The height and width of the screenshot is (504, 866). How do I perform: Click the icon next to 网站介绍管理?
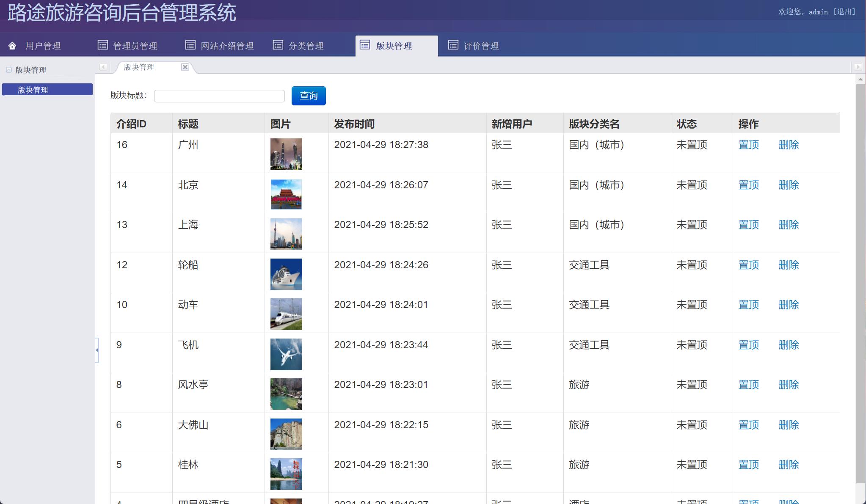tap(190, 45)
